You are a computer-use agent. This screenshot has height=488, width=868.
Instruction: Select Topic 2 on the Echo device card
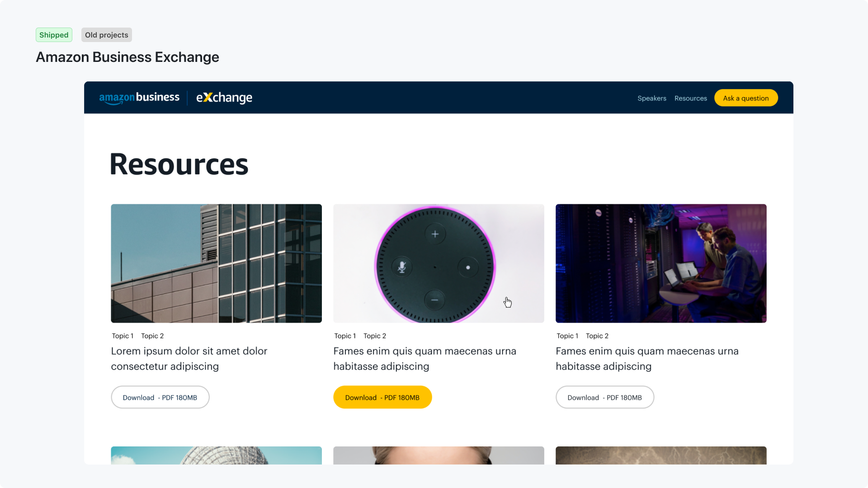[x=375, y=336]
